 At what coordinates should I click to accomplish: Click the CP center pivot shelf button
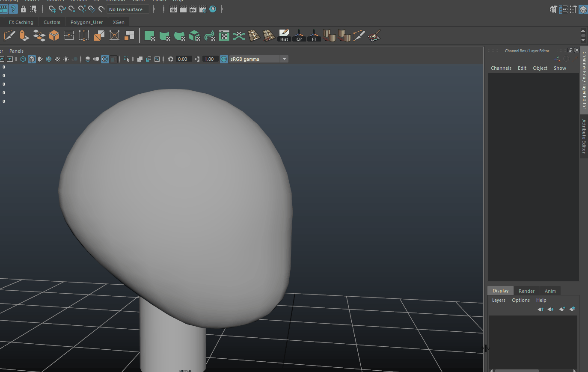pyautogui.click(x=299, y=36)
